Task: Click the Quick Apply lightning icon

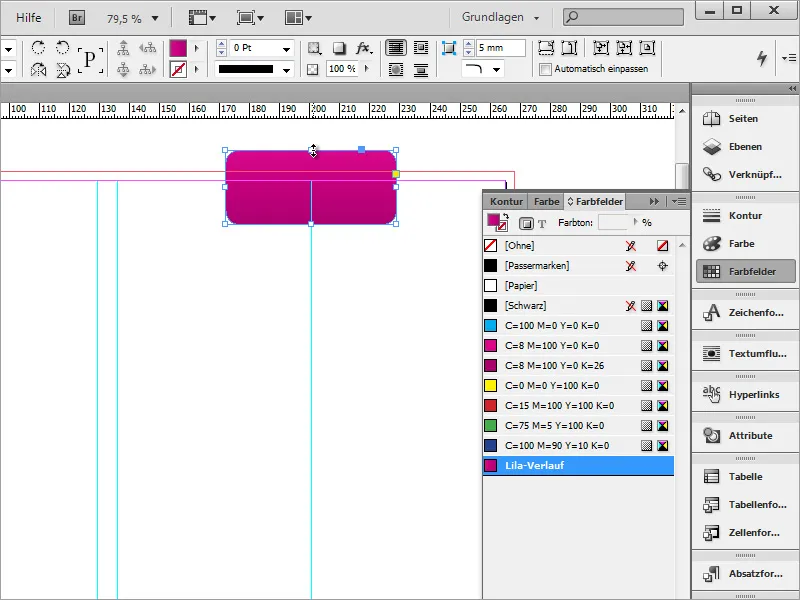Action: [762, 58]
